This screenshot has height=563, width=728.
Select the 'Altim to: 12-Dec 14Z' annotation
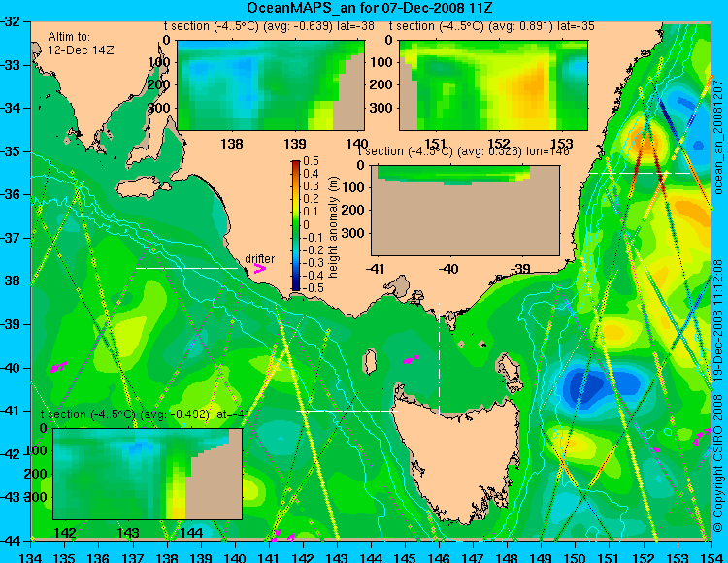[x=81, y=43]
